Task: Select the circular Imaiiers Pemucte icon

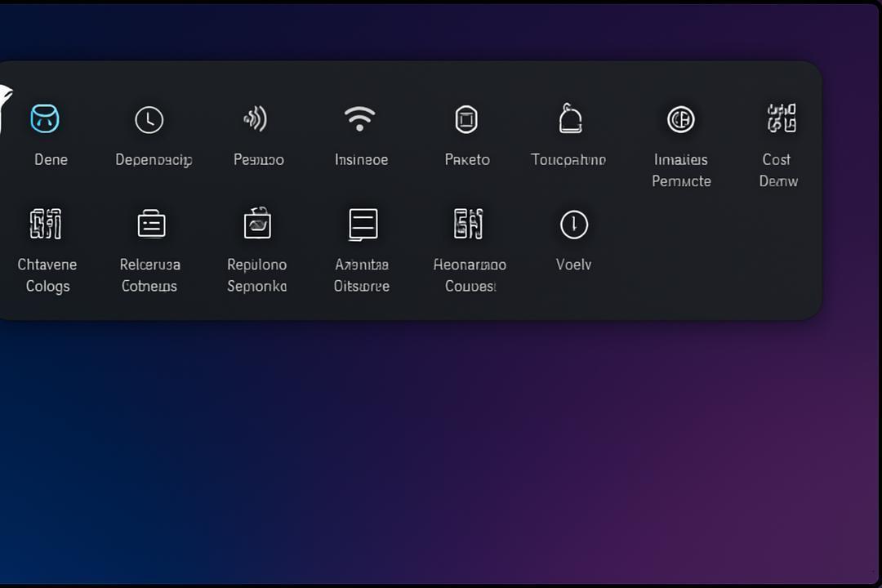Action: tap(680, 119)
